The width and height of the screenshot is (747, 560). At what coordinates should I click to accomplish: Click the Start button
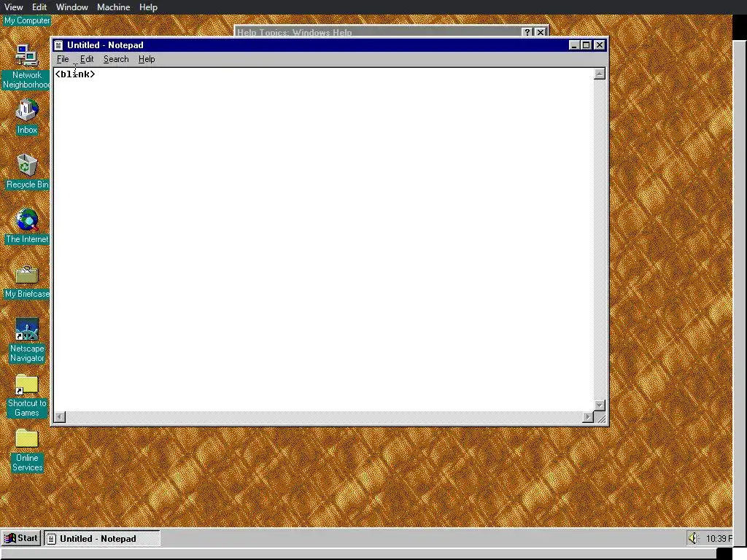click(x=21, y=538)
